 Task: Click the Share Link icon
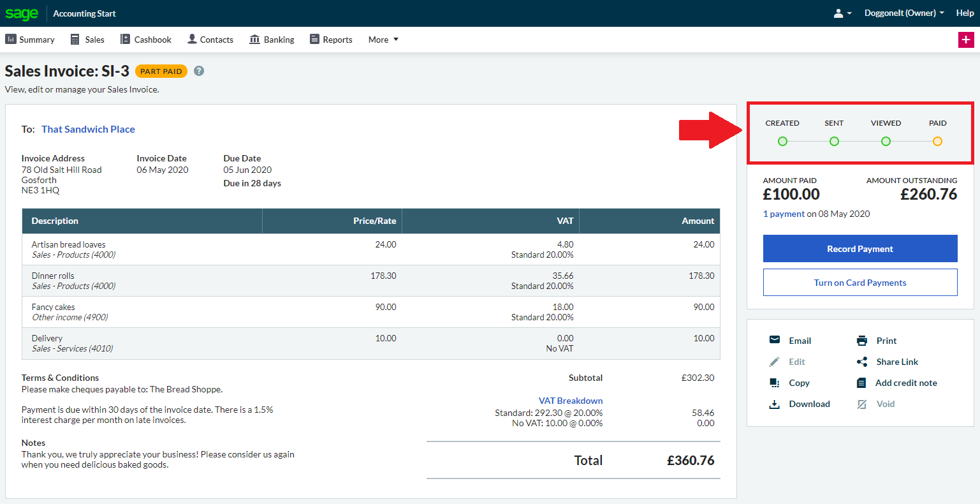pos(862,362)
